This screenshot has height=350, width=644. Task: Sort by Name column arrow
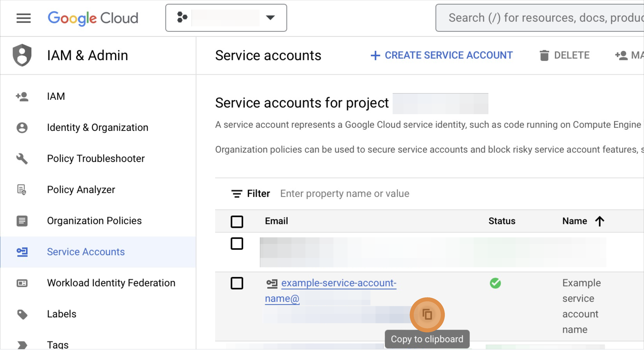[600, 221]
